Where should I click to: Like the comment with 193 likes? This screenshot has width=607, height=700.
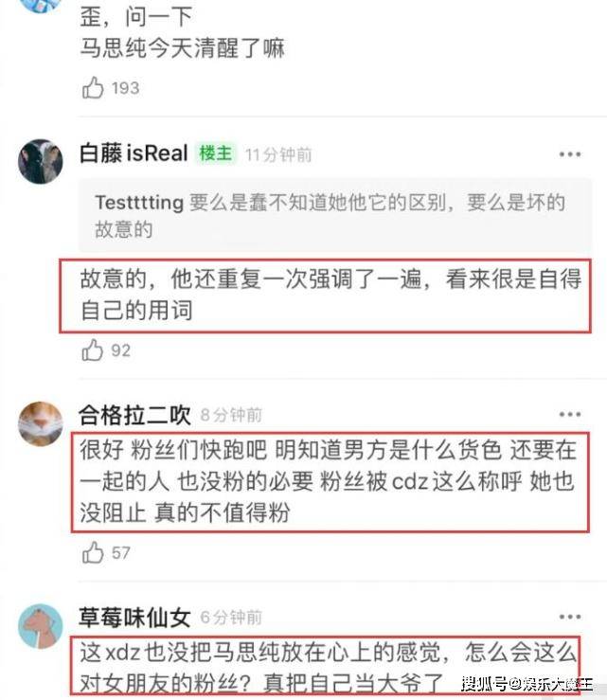tap(93, 87)
